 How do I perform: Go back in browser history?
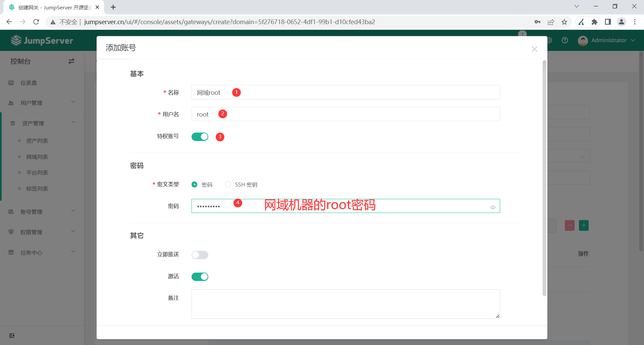pos(9,22)
